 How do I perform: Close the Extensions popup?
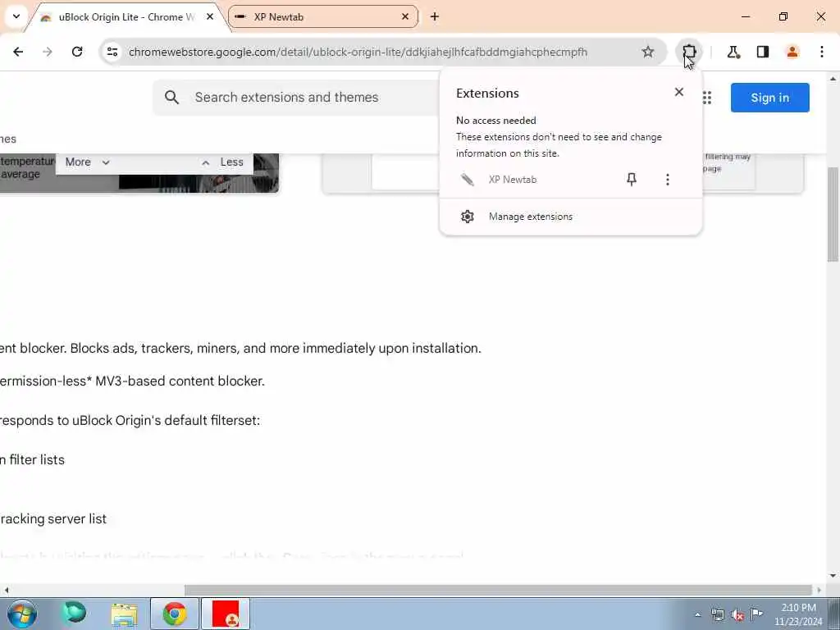point(678,92)
